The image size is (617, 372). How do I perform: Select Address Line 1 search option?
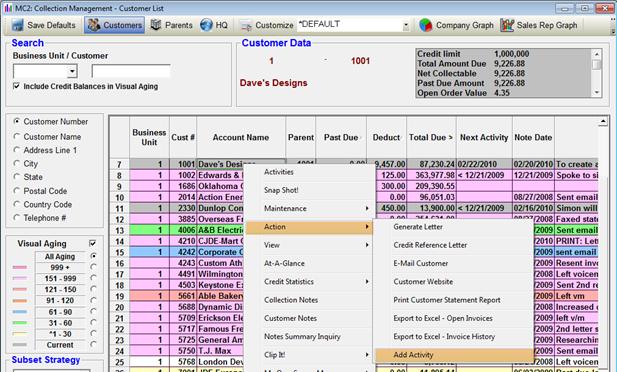[x=16, y=150]
